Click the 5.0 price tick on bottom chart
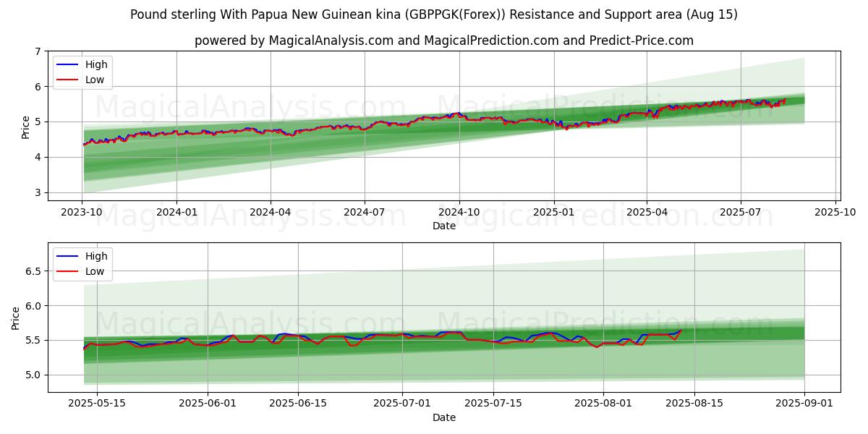The image size is (868, 434). (x=34, y=375)
